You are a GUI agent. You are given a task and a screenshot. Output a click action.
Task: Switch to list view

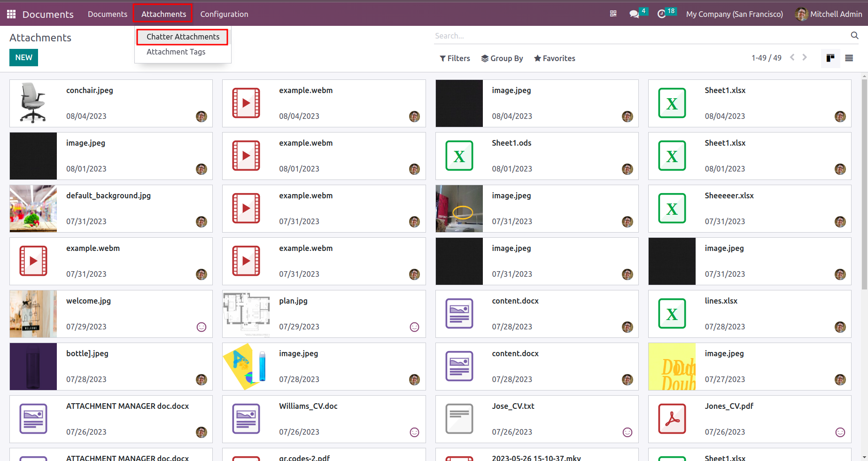tap(849, 58)
